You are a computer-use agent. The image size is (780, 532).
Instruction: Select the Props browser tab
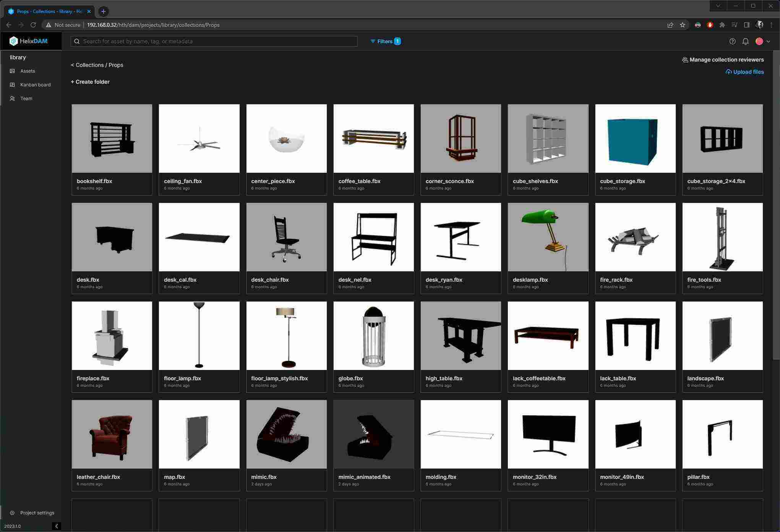pos(46,11)
